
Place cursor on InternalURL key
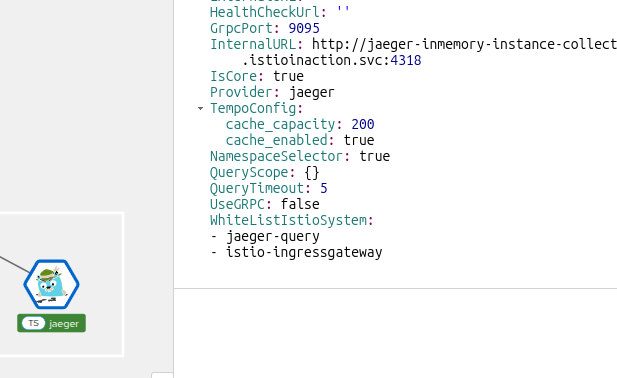253,44
